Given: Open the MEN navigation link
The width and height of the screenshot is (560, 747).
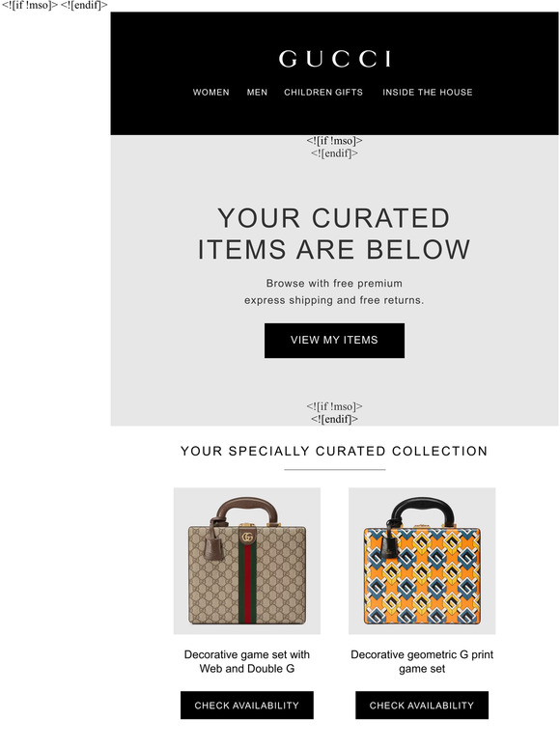Looking at the screenshot, I should [257, 93].
